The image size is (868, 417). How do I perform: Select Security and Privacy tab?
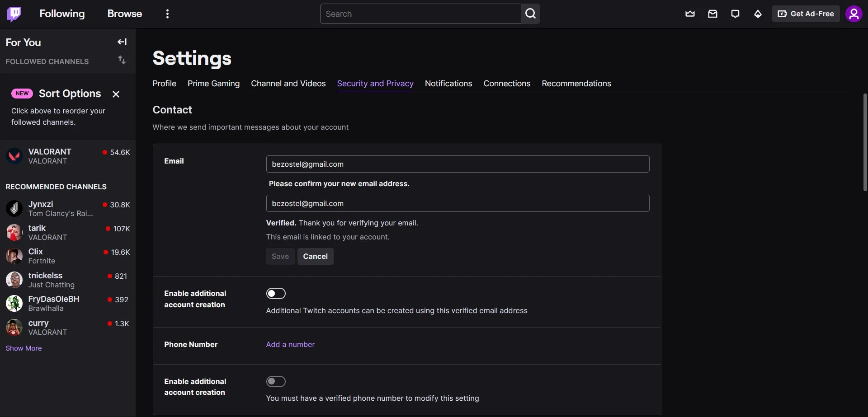tap(375, 84)
